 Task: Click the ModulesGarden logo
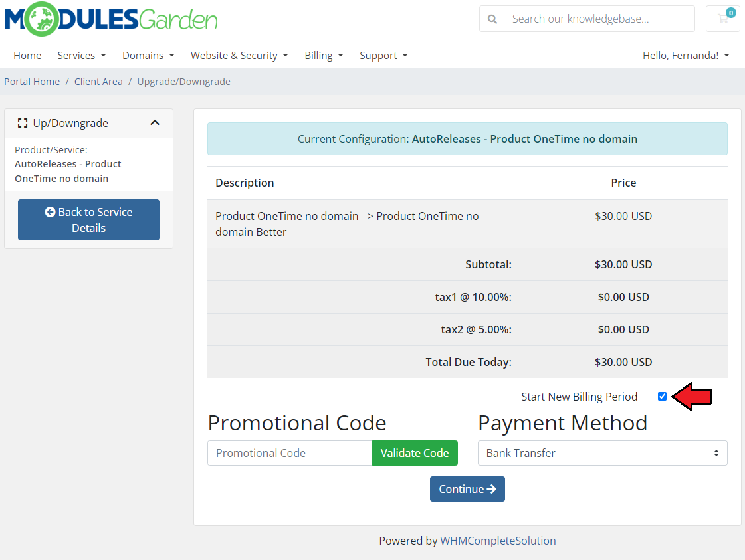111,19
